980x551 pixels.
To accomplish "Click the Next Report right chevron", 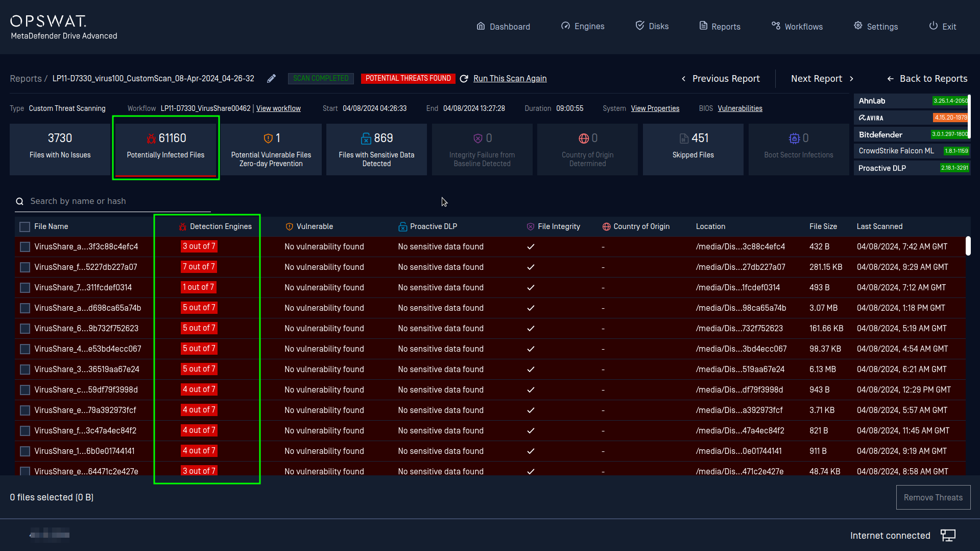I will (851, 79).
